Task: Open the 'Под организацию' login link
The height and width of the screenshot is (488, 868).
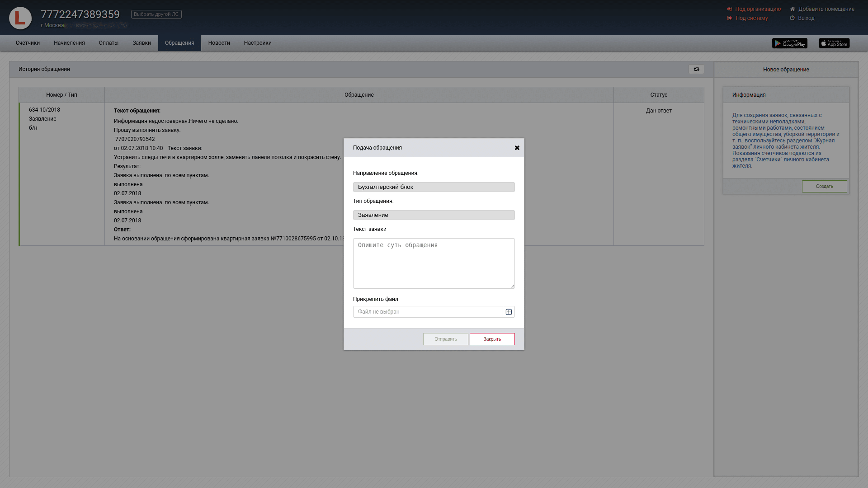Action: [x=758, y=9]
